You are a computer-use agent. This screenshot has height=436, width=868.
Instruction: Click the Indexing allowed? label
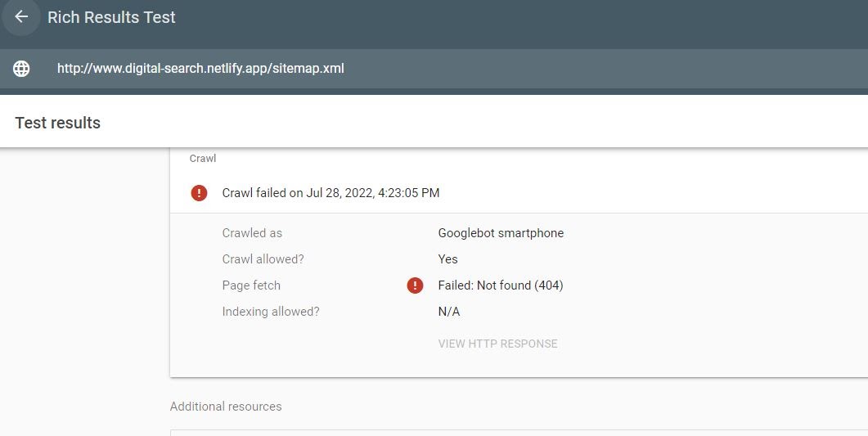[x=271, y=312]
